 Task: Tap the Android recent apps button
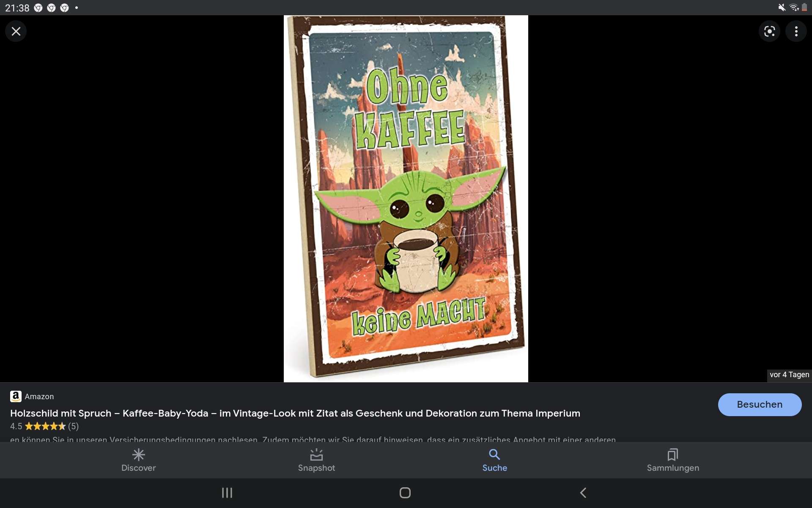[227, 493]
